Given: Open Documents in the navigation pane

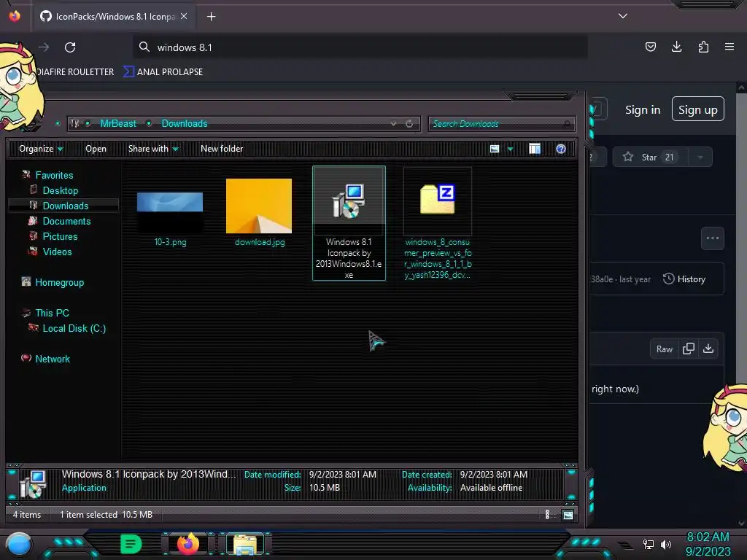Looking at the screenshot, I should [x=66, y=221].
